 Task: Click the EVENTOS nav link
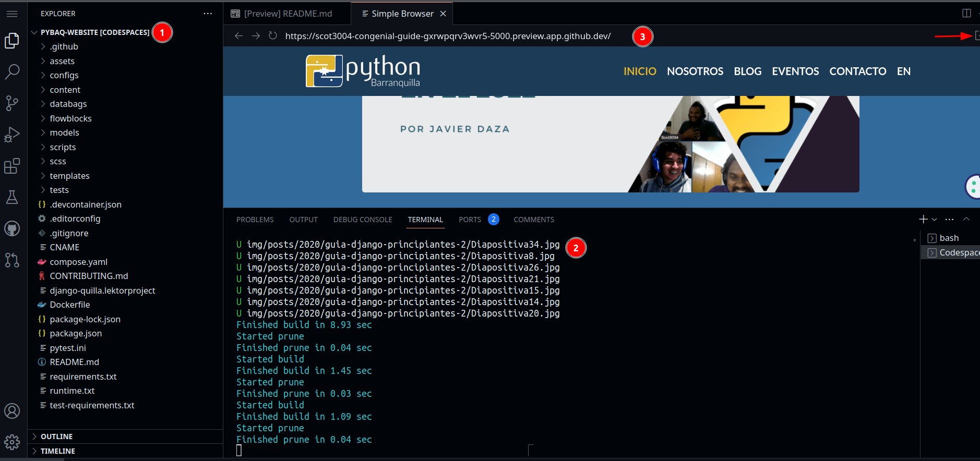(795, 71)
